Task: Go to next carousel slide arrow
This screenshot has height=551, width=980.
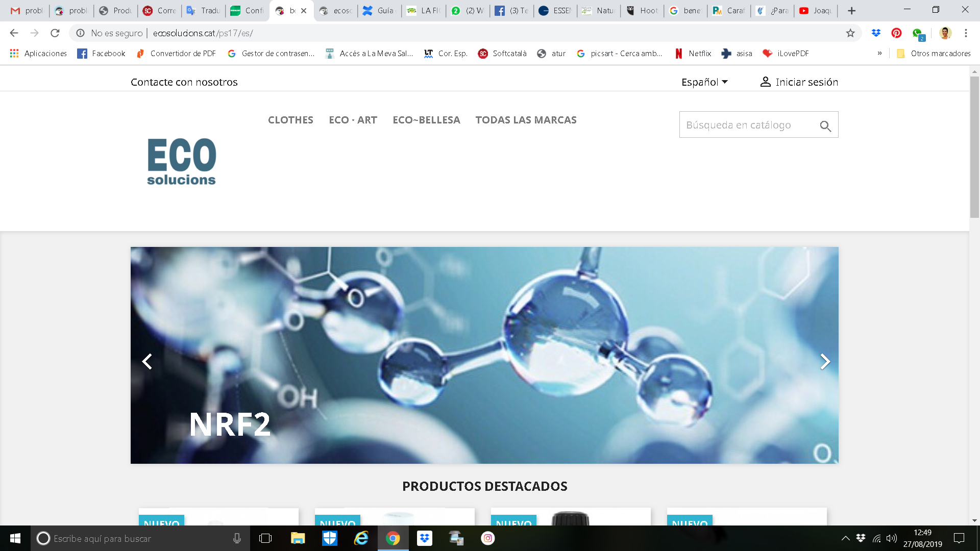Action: click(x=825, y=361)
